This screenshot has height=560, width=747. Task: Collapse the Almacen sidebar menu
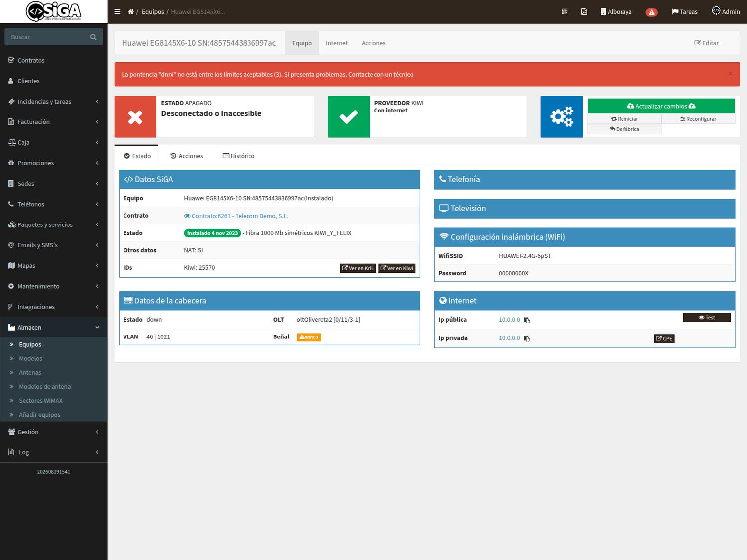(x=54, y=327)
